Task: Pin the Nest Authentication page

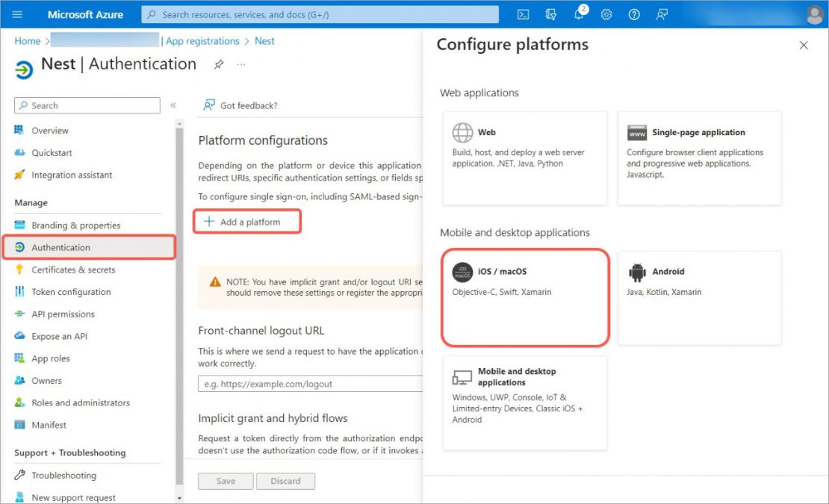Action: coord(218,64)
